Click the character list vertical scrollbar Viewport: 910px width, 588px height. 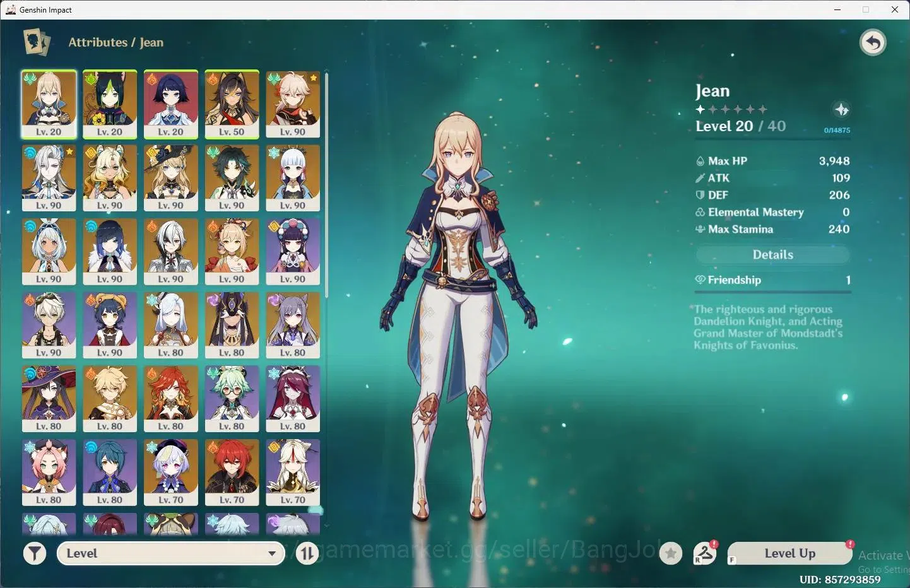tap(326, 184)
